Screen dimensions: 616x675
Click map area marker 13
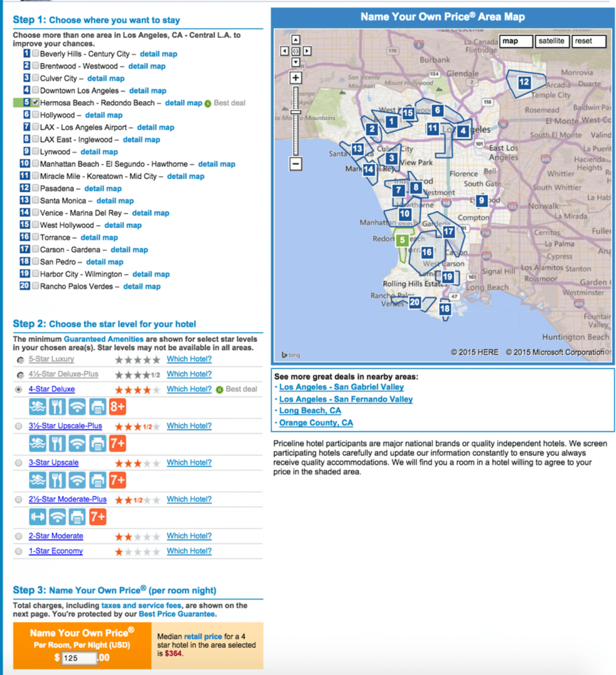[358, 149]
